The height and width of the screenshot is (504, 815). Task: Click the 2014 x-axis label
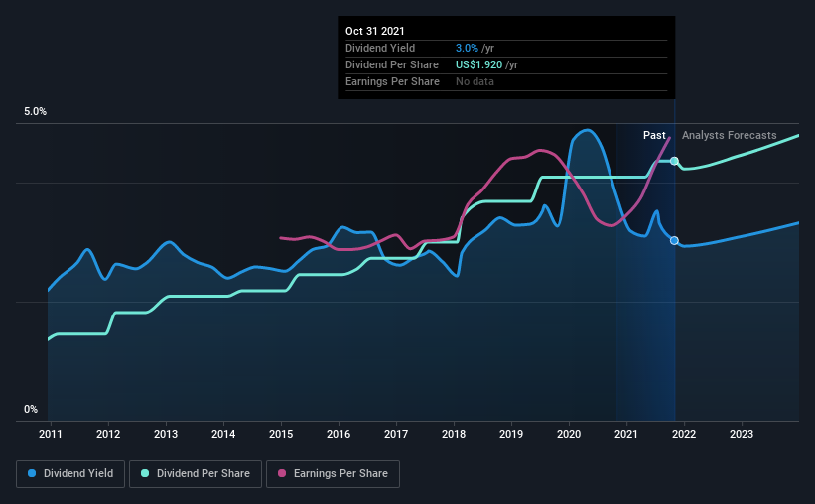223,434
